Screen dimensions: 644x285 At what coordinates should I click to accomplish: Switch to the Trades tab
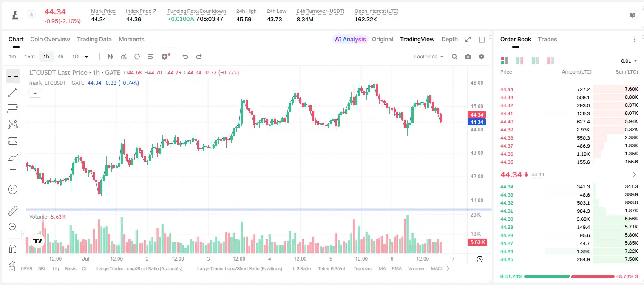click(548, 39)
